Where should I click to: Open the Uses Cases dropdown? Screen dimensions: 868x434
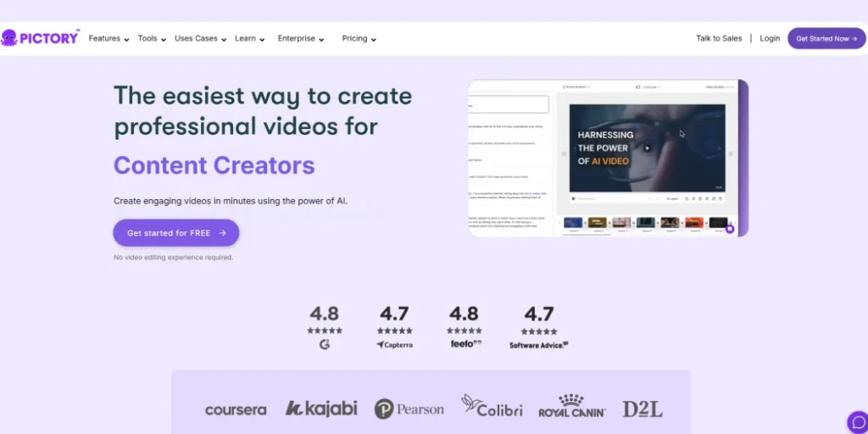click(x=200, y=39)
